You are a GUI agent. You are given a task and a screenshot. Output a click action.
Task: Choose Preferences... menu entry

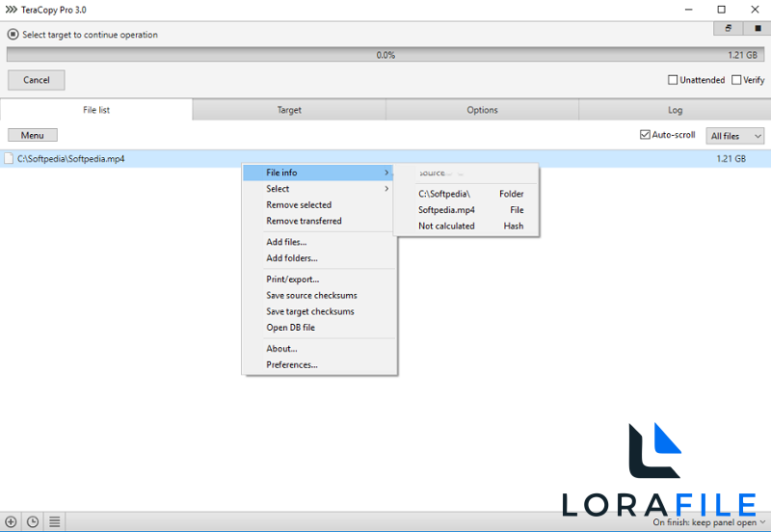[x=320, y=365]
